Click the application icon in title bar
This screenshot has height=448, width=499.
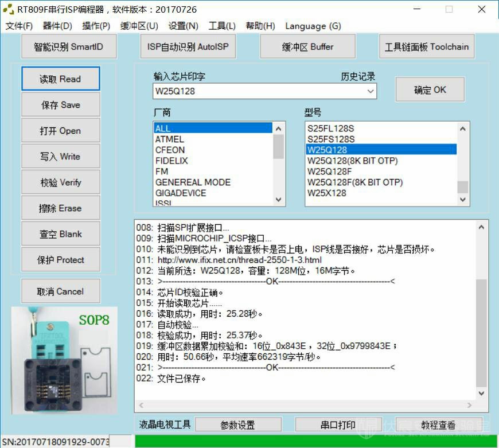point(9,9)
